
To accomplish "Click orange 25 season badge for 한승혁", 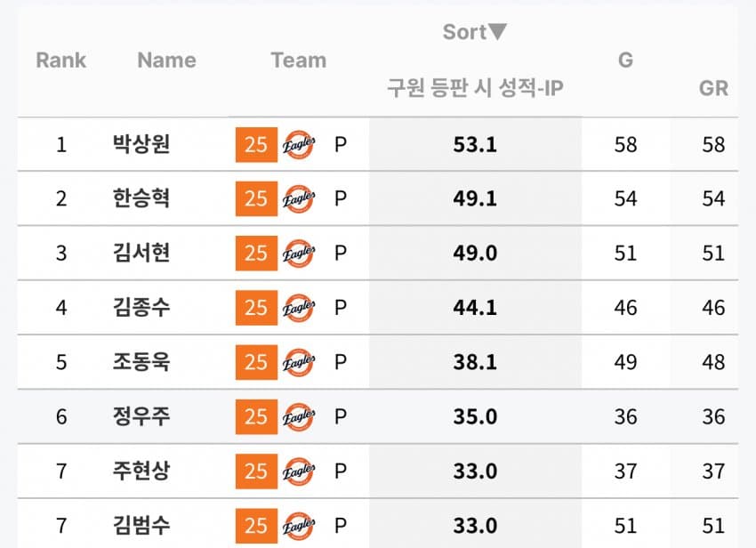I will [x=256, y=199].
